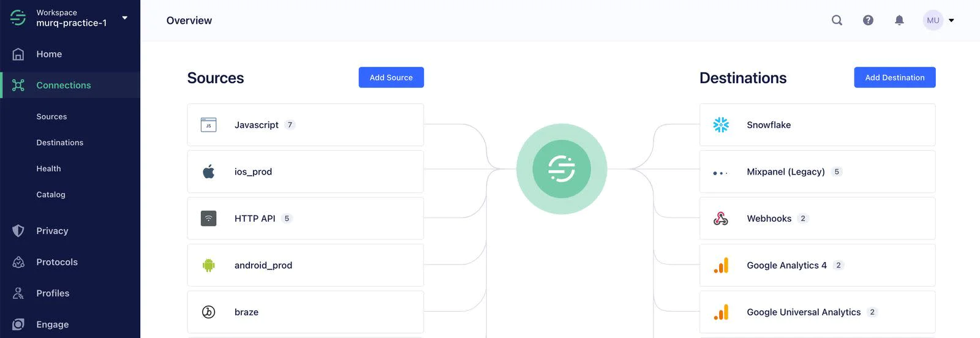This screenshot has width=980, height=338.
Task: Click the central Segment hub logo
Action: pyautogui.click(x=562, y=169)
